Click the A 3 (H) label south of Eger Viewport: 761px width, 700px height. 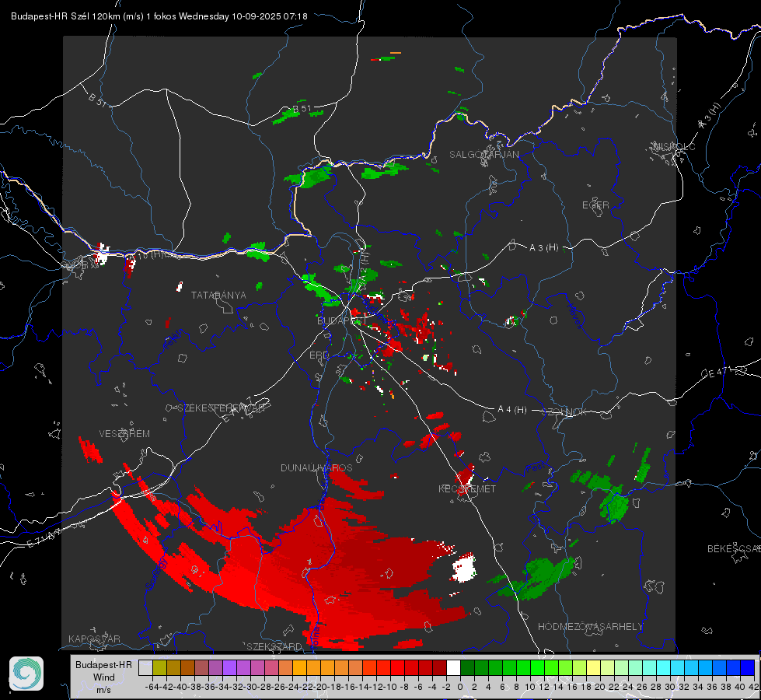pyautogui.click(x=543, y=248)
